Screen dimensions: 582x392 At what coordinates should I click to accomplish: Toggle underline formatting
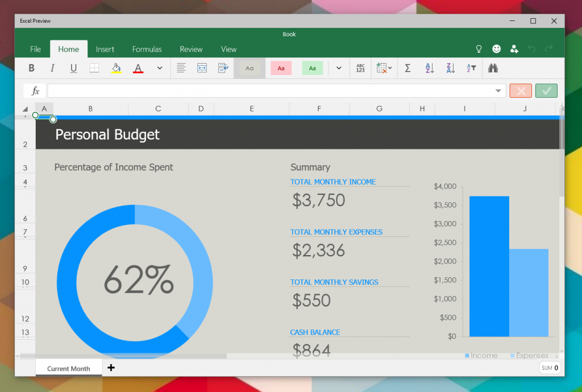pos(74,68)
